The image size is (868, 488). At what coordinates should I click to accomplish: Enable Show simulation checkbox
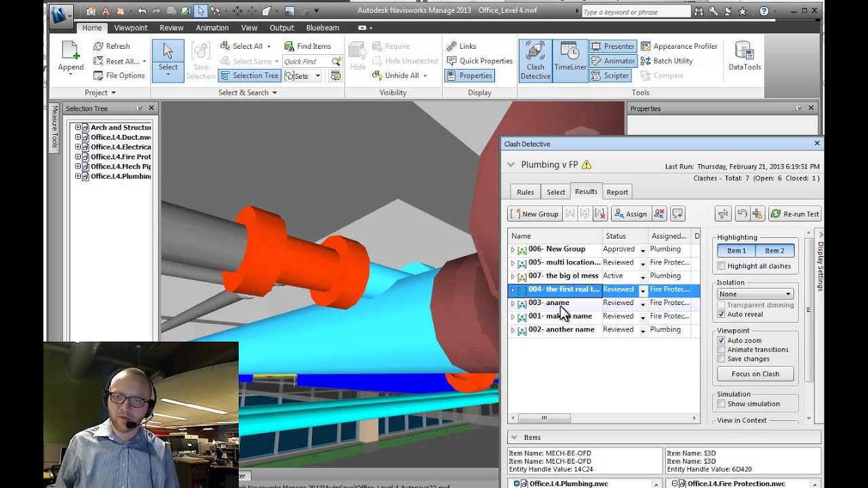(x=722, y=404)
